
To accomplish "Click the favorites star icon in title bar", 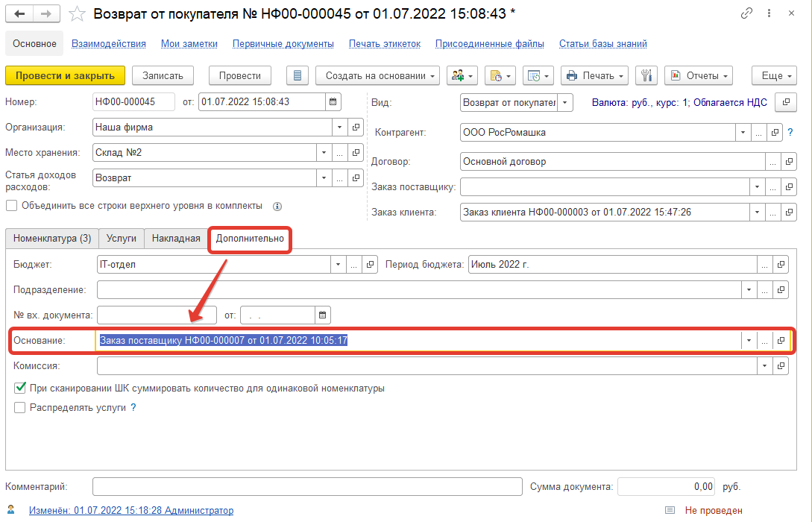I will point(76,14).
